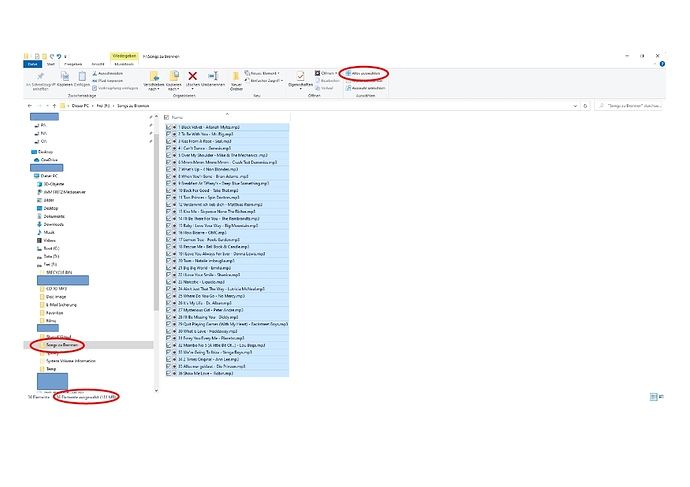Image resolution: width=690 pixels, height=487 pixels.
Task: Uncheck checkbox for '26 It's My Life'
Action: tap(168, 303)
